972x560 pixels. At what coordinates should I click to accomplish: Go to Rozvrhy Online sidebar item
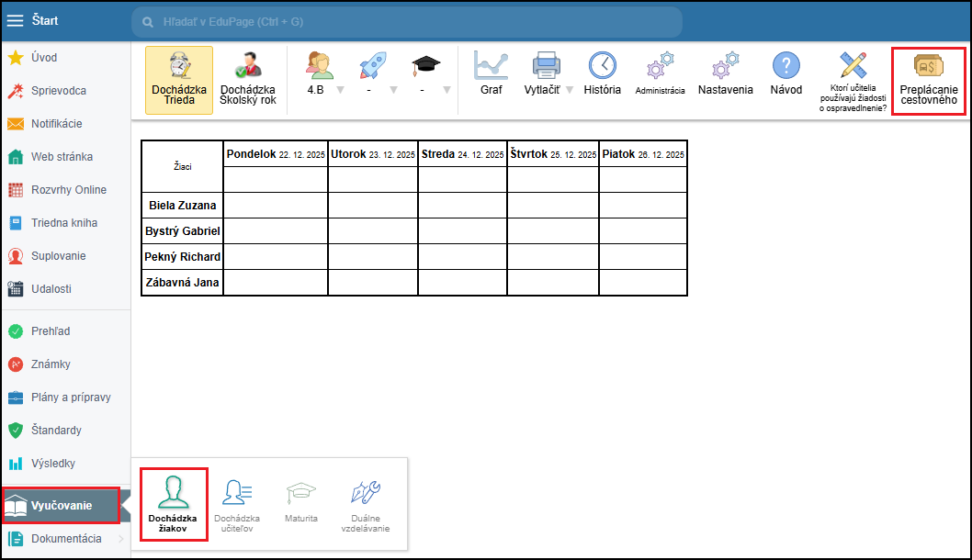point(68,190)
